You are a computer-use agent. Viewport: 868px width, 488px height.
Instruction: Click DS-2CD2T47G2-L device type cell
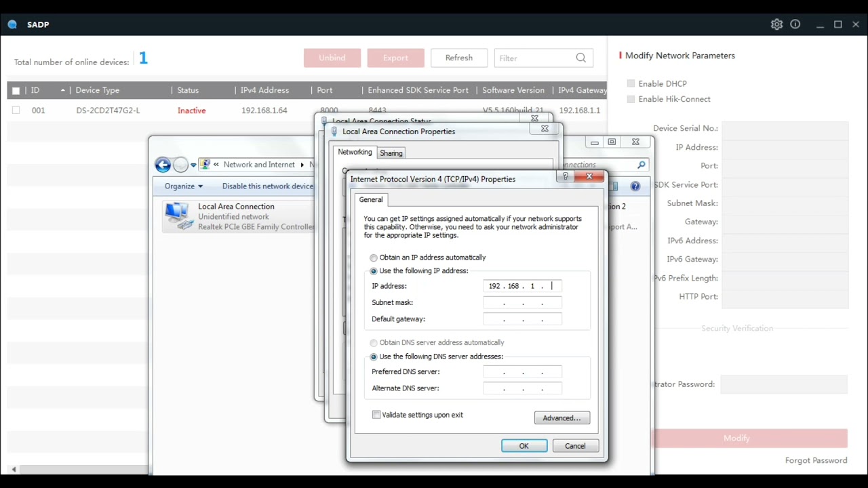[108, 110]
